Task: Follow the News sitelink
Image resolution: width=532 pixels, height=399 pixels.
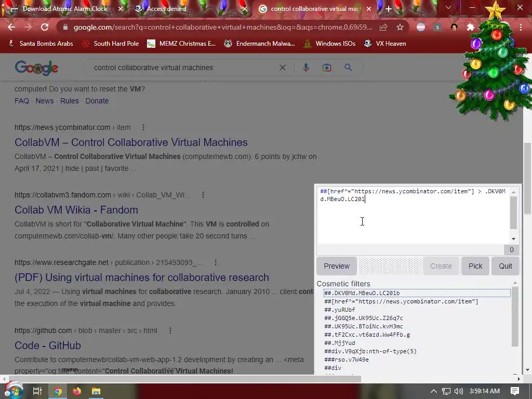Action: pos(45,101)
